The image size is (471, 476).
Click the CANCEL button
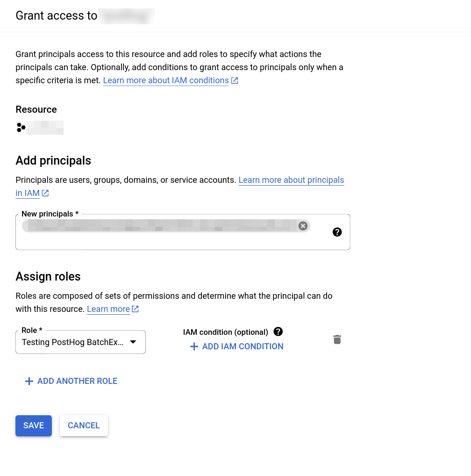(84, 426)
